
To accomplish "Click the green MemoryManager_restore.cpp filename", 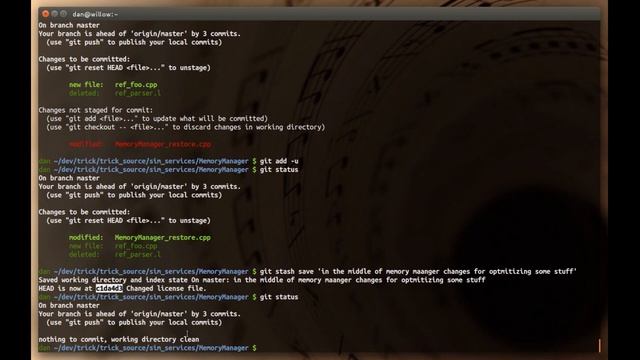I will point(163,237).
